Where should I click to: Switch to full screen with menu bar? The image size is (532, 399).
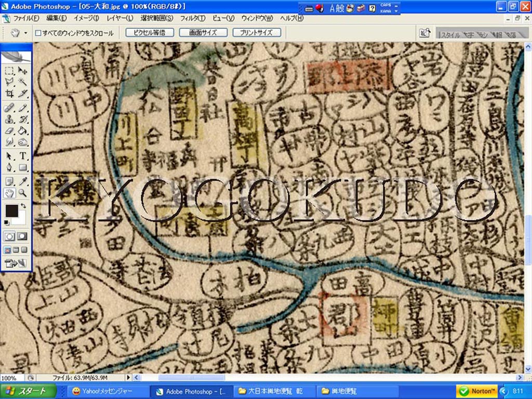coord(16,250)
